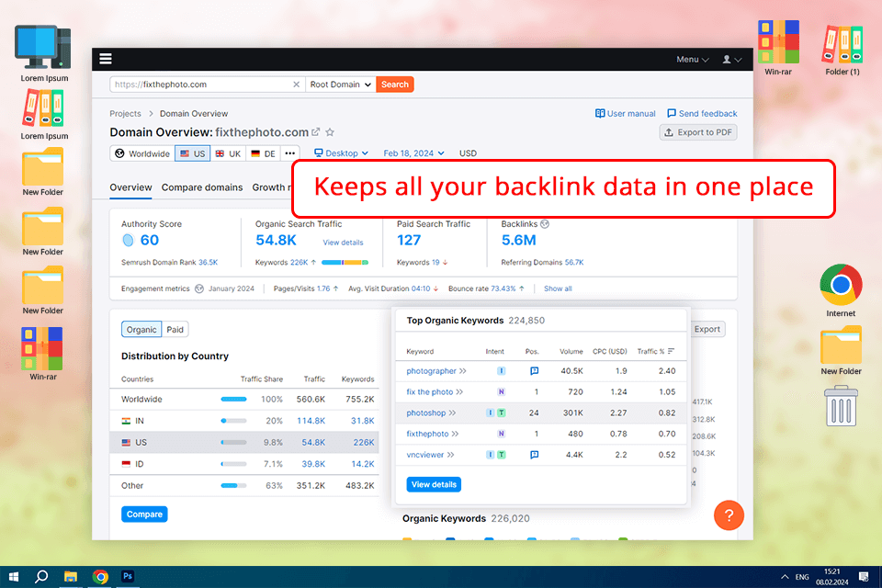
Task: Open the Recycle Bin on desktop
Action: click(x=841, y=406)
